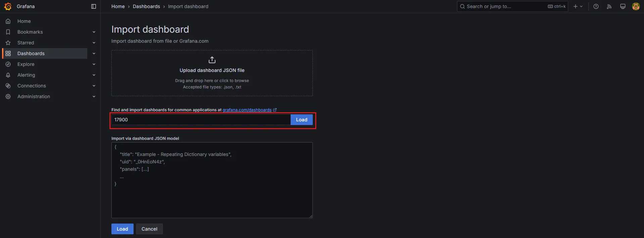Expand the Dashboards section chevron
This screenshot has width=644, height=238.
[94, 53]
